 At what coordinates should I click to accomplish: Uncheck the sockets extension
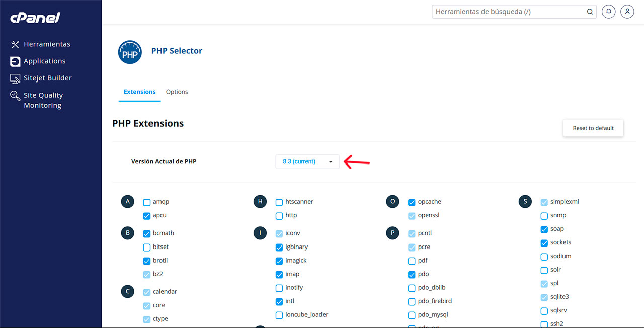(544, 243)
